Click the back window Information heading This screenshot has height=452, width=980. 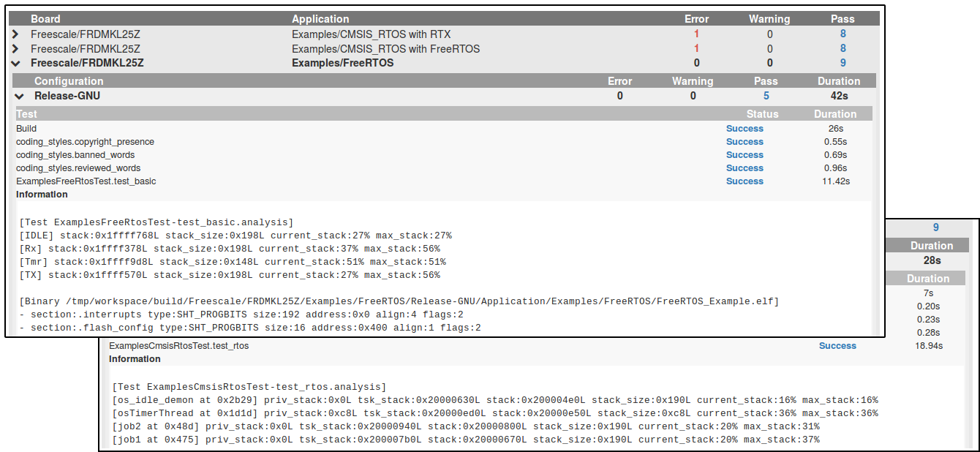(x=135, y=359)
